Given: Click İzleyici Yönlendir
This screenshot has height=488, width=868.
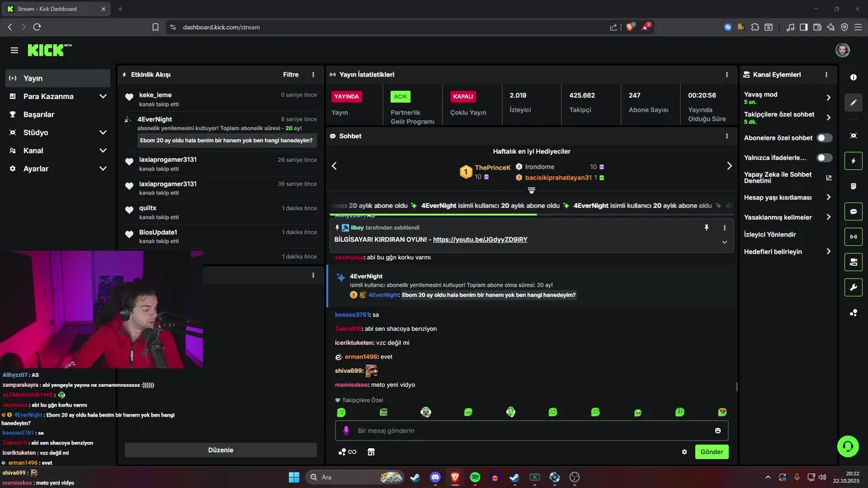Looking at the screenshot, I should [770, 235].
